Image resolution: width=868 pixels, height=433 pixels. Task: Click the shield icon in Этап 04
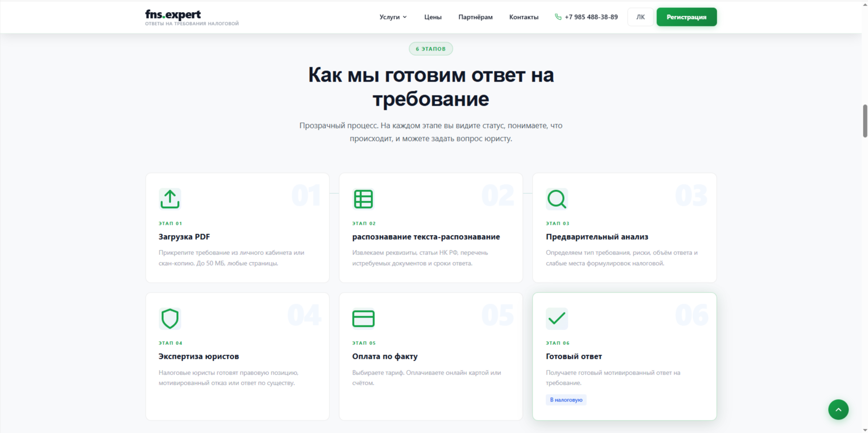tap(170, 318)
